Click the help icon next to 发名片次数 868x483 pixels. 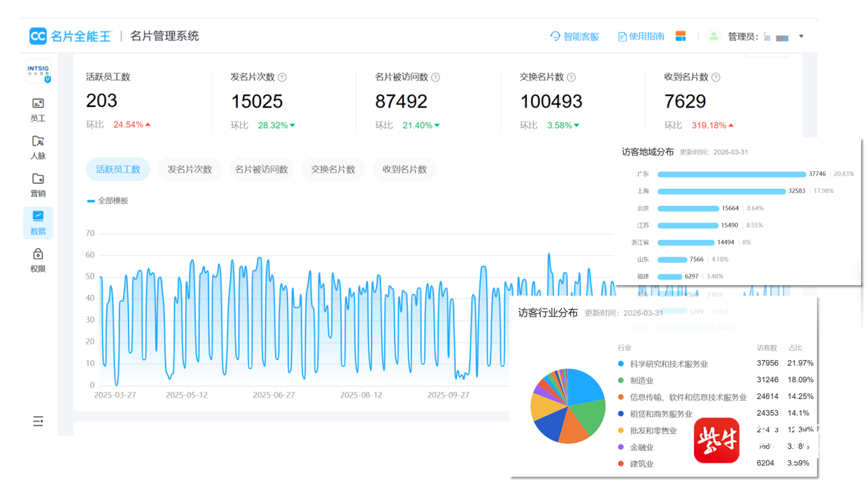[282, 78]
